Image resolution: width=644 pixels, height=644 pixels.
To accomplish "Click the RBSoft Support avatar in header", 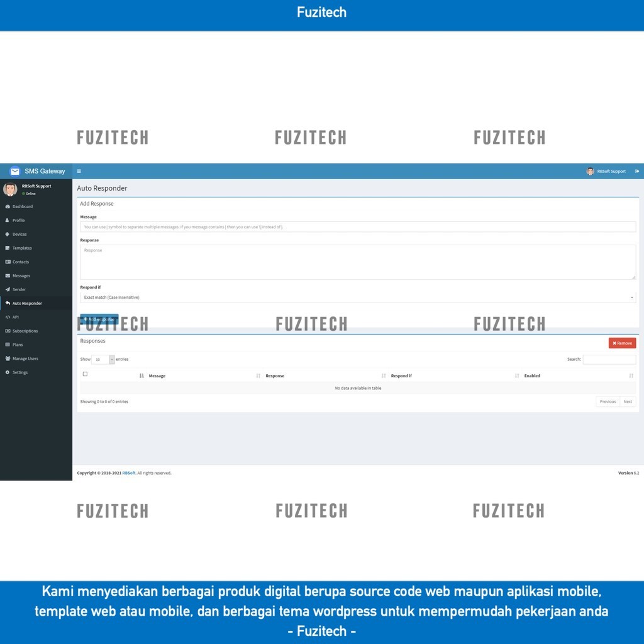I will pyautogui.click(x=590, y=171).
